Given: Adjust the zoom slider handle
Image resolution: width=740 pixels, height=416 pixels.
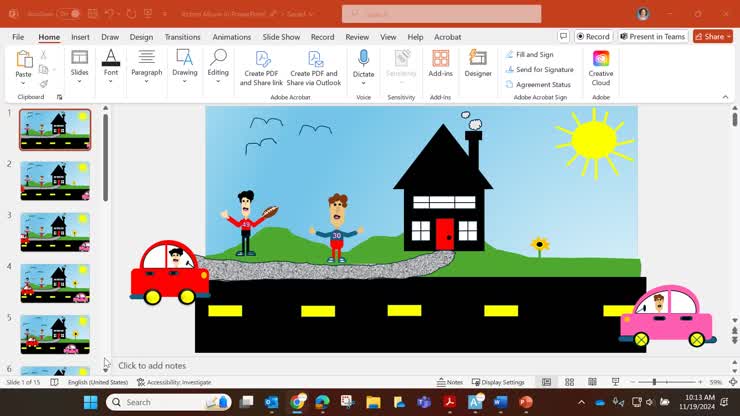Looking at the screenshot, I should (x=653, y=382).
